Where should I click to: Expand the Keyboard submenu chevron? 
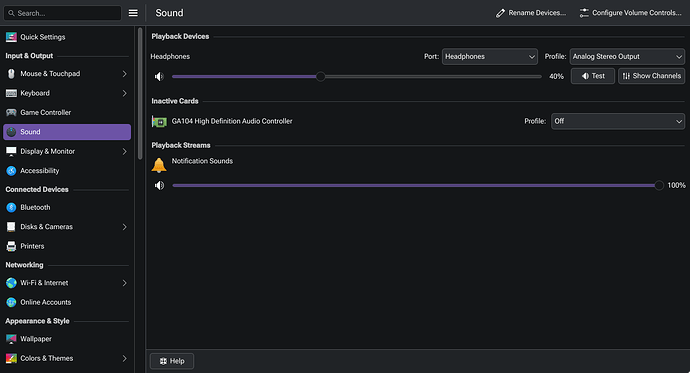(x=125, y=93)
